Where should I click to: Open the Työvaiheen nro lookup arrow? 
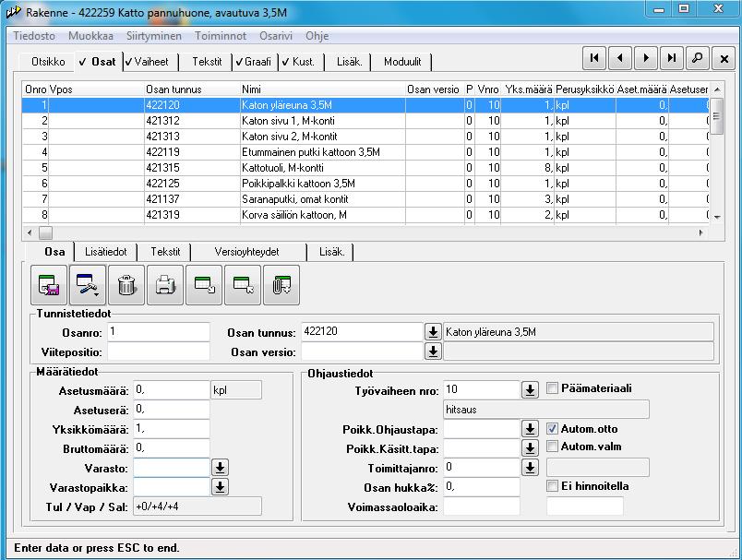[x=530, y=390]
